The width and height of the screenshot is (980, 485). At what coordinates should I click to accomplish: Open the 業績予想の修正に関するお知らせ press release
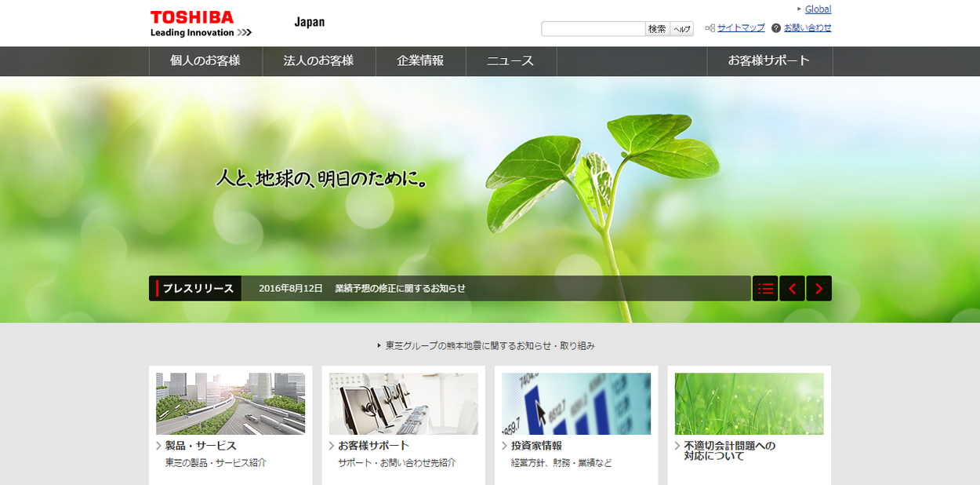(x=400, y=289)
